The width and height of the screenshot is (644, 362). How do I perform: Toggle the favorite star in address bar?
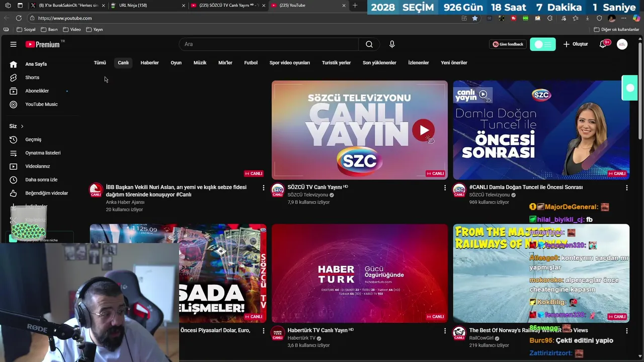click(475, 18)
